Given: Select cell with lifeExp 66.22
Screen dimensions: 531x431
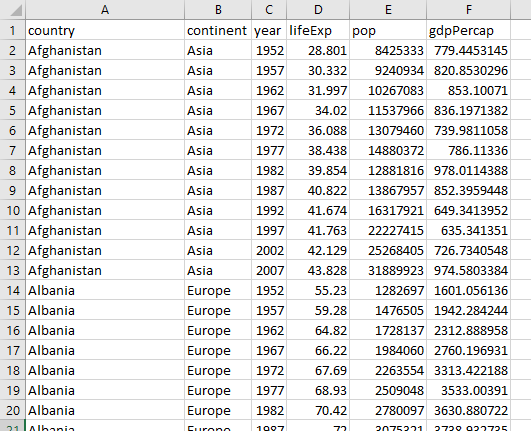Looking at the screenshot, I should [318, 350].
